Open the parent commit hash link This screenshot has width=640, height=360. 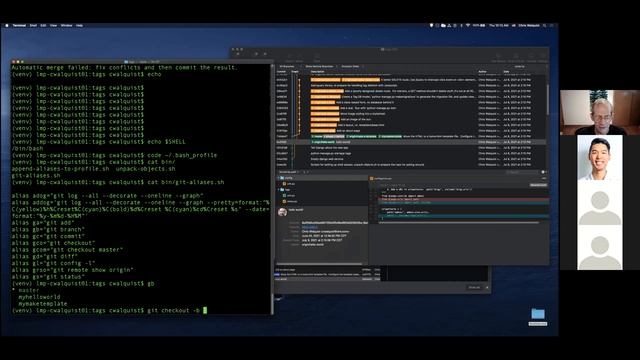[309, 227]
